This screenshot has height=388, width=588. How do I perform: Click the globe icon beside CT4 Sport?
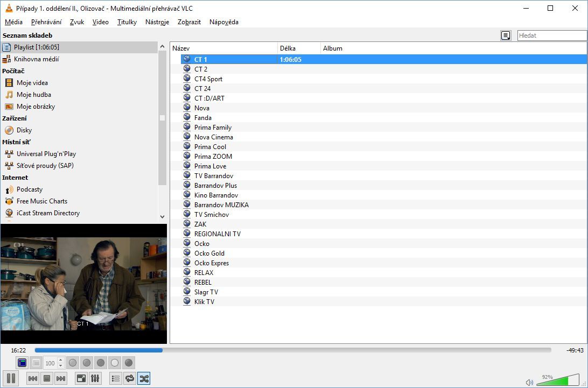tap(187, 79)
